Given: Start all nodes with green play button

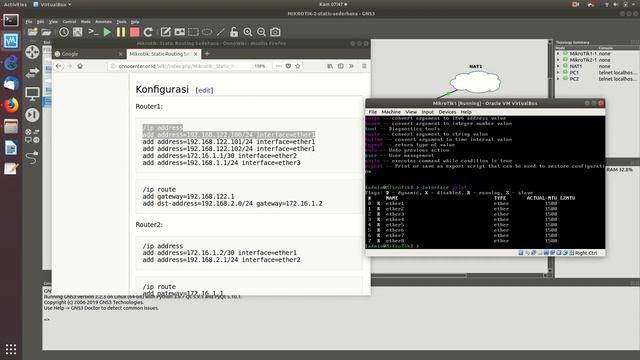Looking at the screenshot, I should 107,32.
